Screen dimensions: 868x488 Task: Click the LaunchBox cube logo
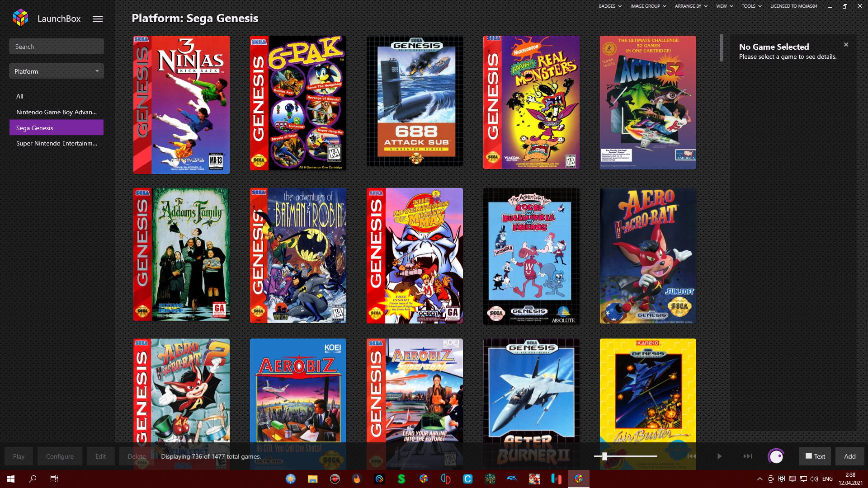point(20,18)
